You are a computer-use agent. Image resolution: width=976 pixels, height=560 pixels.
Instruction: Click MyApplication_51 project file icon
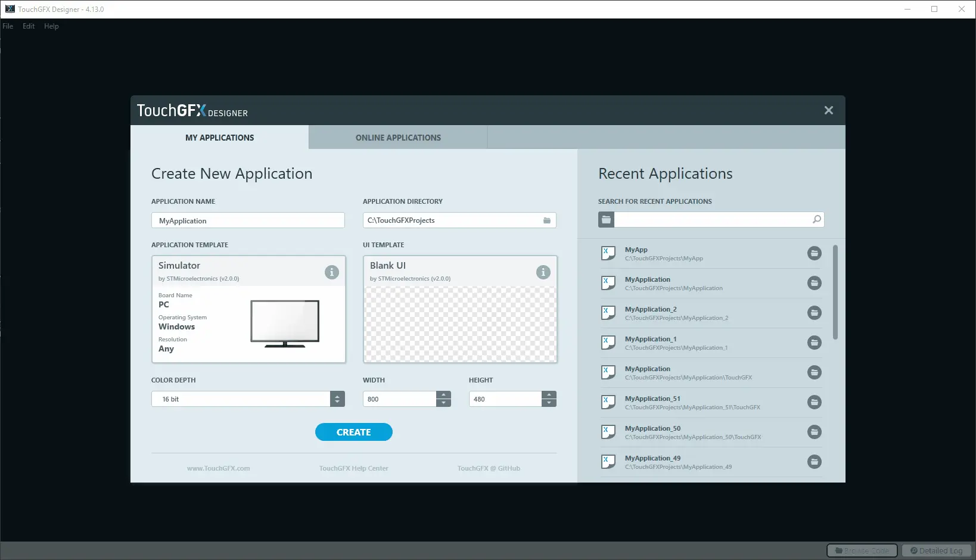(x=608, y=402)
